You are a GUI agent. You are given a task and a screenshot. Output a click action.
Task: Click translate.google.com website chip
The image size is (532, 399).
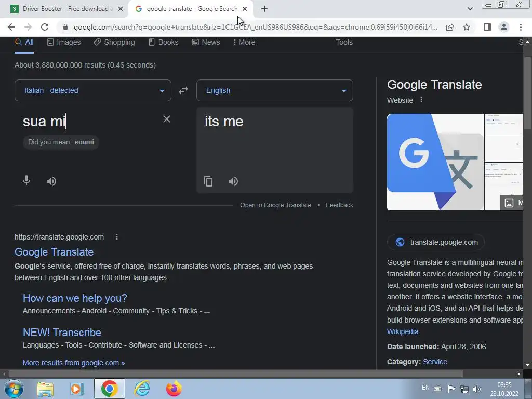(436, 242)
